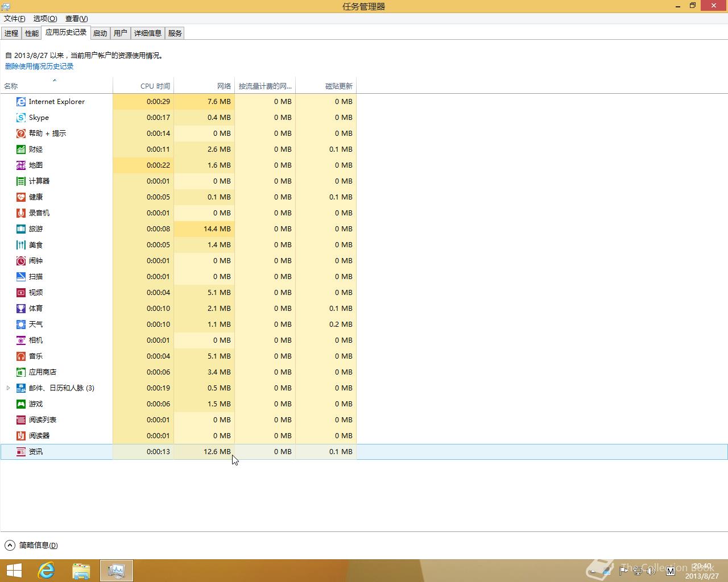This screenshot has height=582, width=728.
Task: Switch to the 用户 tab
Action: tap(121, 34)
